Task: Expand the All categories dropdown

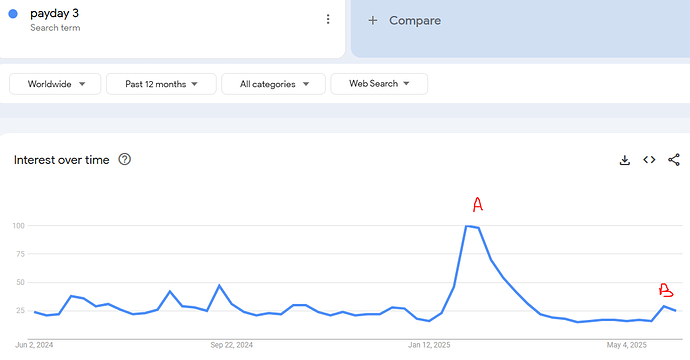Action: 273,84
